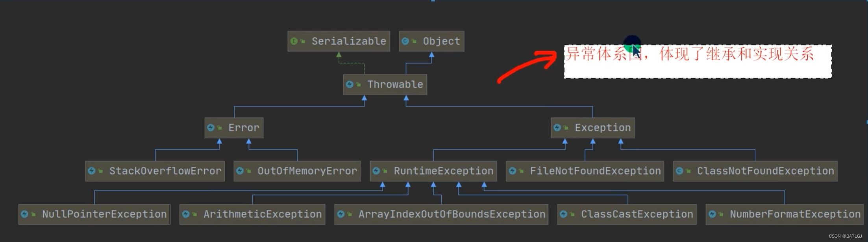Click the RuntimeException class icon
The height and width of the screenshot is (242, 868).
coord(376,171)
